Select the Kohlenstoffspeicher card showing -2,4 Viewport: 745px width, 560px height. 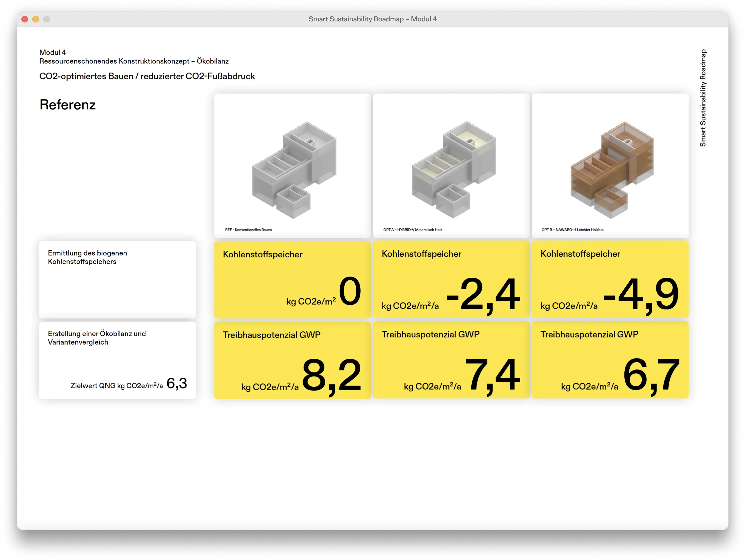pyautogui.click(x=451, y=279)
